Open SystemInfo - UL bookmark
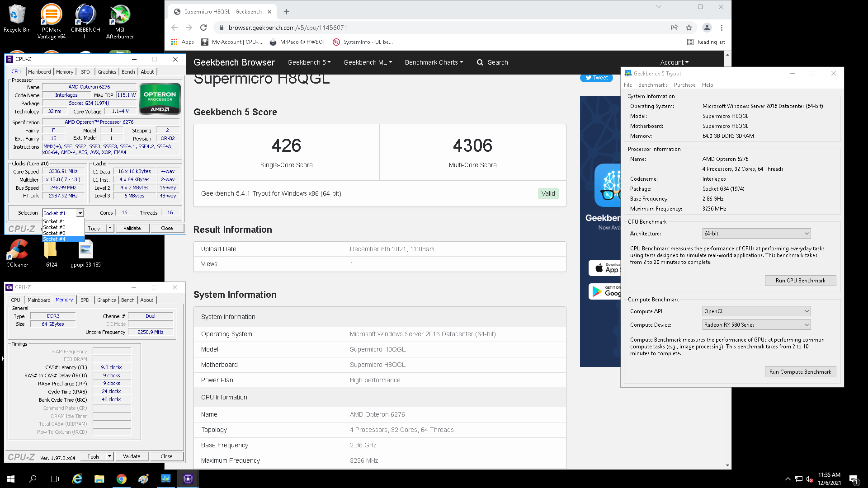This screenshot has width=868, height=488. [x=363, y=42]
